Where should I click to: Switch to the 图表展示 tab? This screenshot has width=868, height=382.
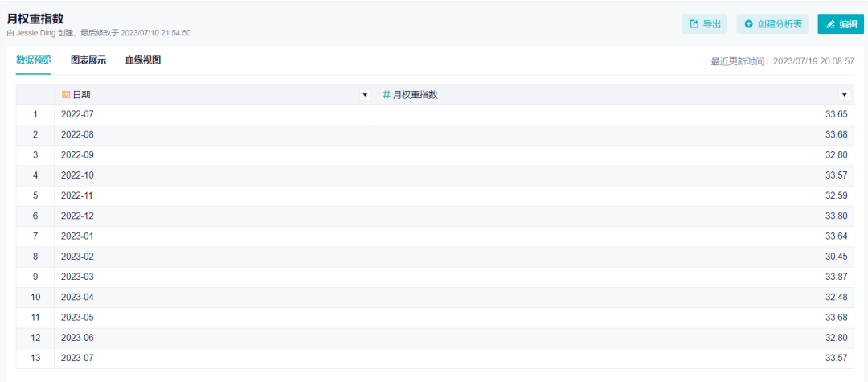click(x=88, y=60)
